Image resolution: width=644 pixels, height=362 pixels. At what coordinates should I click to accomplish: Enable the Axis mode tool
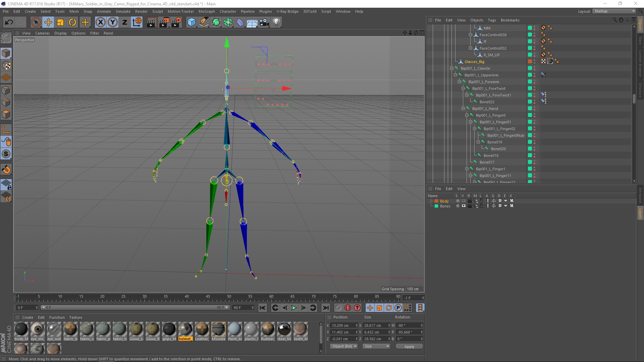click(6, 130)
